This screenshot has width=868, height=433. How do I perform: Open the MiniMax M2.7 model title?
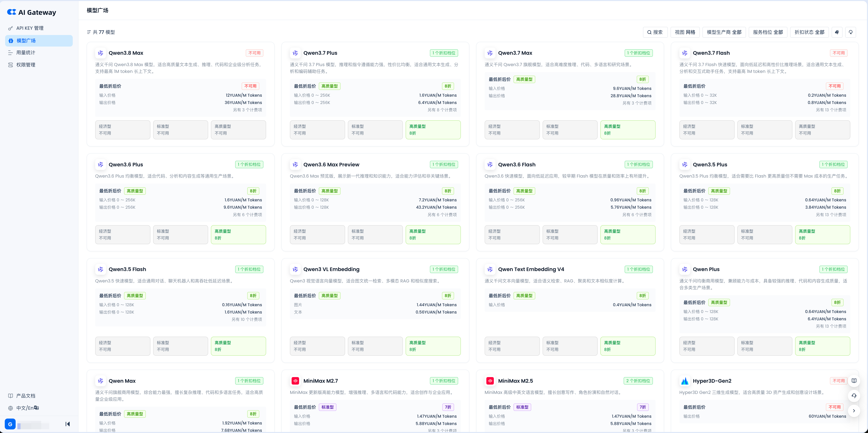[320, 381]
